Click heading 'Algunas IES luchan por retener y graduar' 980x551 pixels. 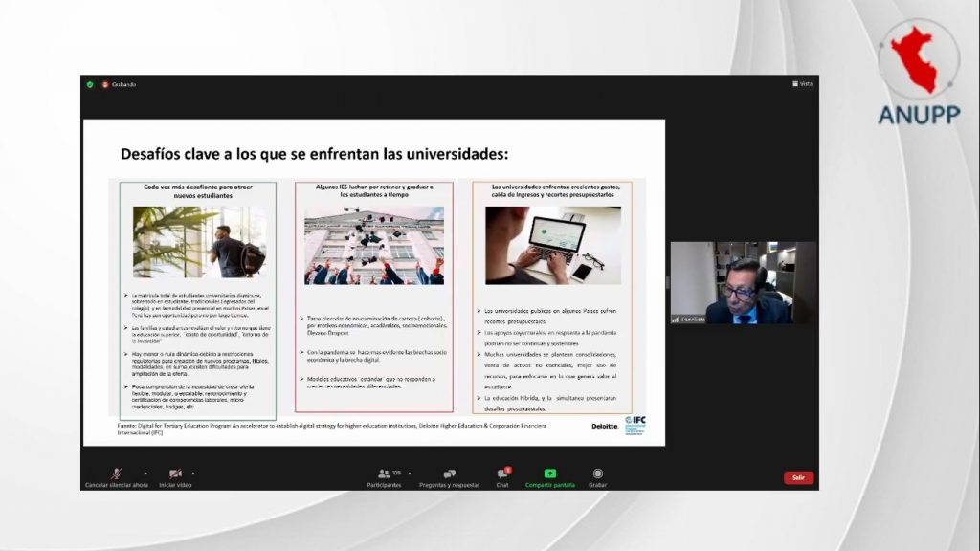(374, 190)
